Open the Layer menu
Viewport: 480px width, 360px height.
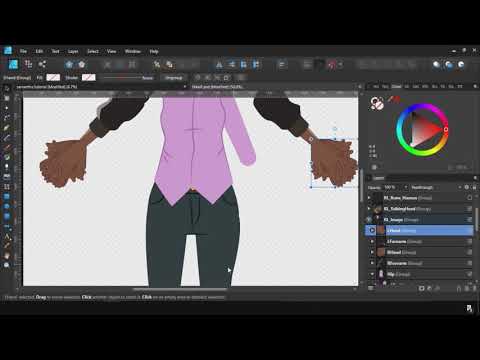(x=73, y=51)
